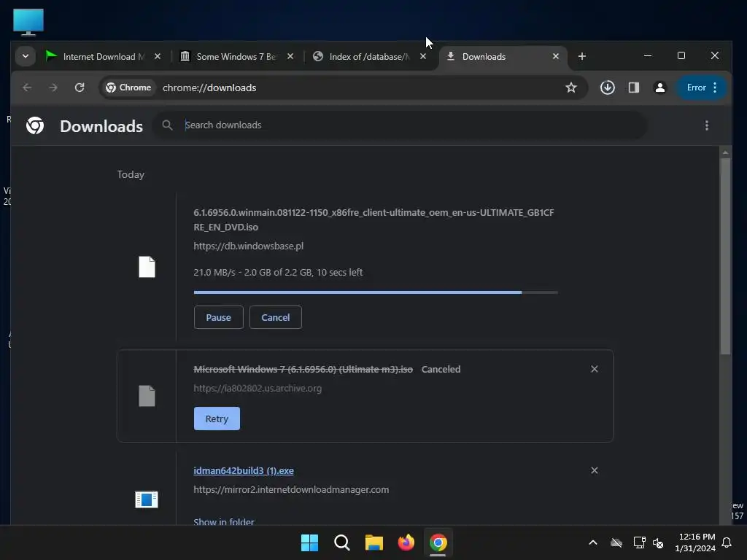Open the Downloads page more actions menu

(706, 125)
